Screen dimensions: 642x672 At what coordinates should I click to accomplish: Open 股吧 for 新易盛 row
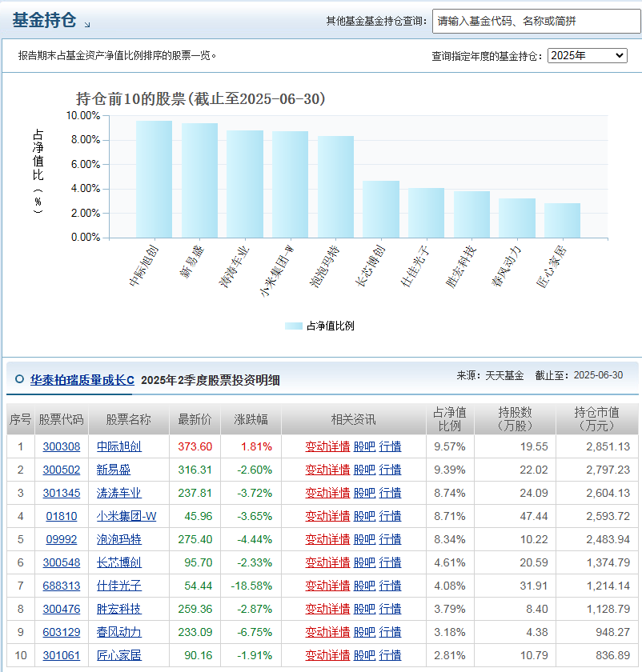[x=364, y=470]
